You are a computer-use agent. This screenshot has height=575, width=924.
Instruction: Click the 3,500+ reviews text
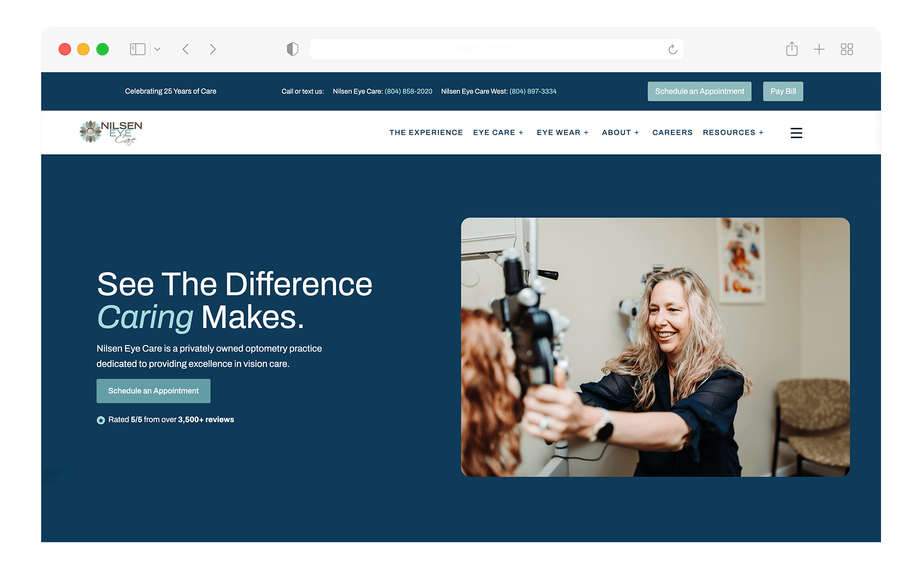pos(206,419)
